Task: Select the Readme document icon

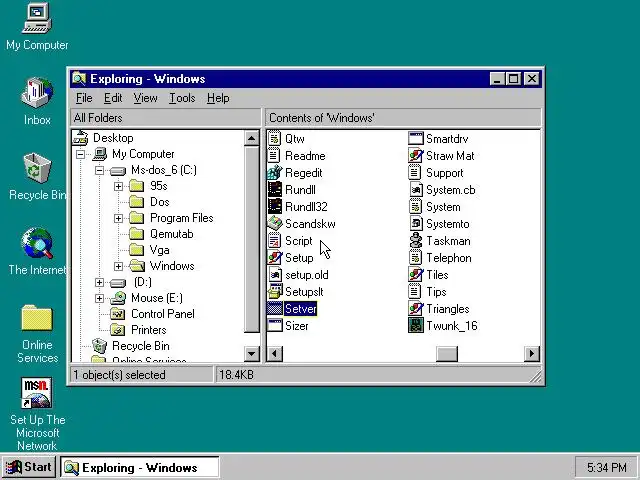Action: [274, 156]
